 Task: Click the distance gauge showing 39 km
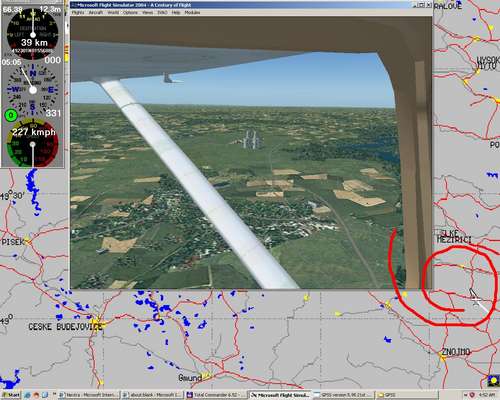(33, 34)
